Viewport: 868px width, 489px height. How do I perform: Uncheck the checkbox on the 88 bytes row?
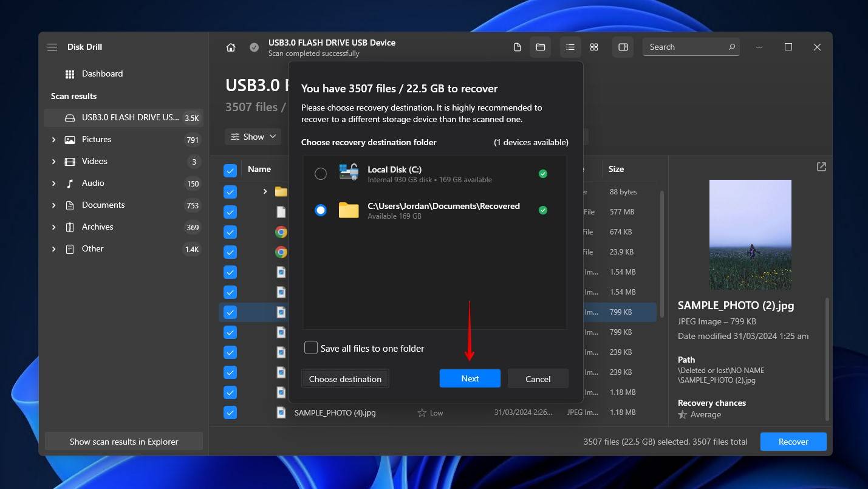pyautogui.click(x=230, y=192)
